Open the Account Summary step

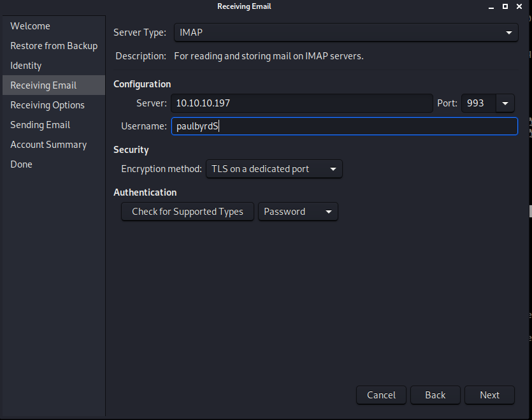coord(48,145)
